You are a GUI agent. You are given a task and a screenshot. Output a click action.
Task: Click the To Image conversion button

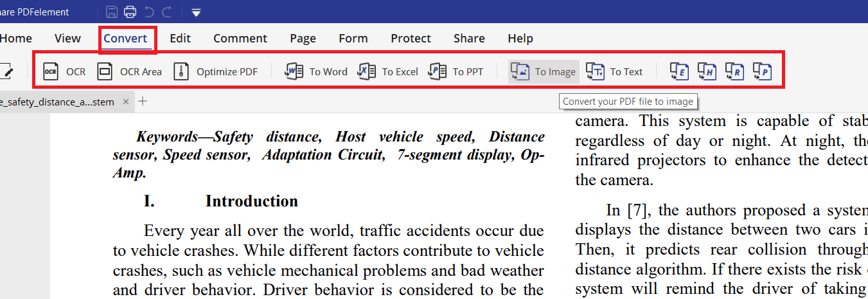point(544,71)
